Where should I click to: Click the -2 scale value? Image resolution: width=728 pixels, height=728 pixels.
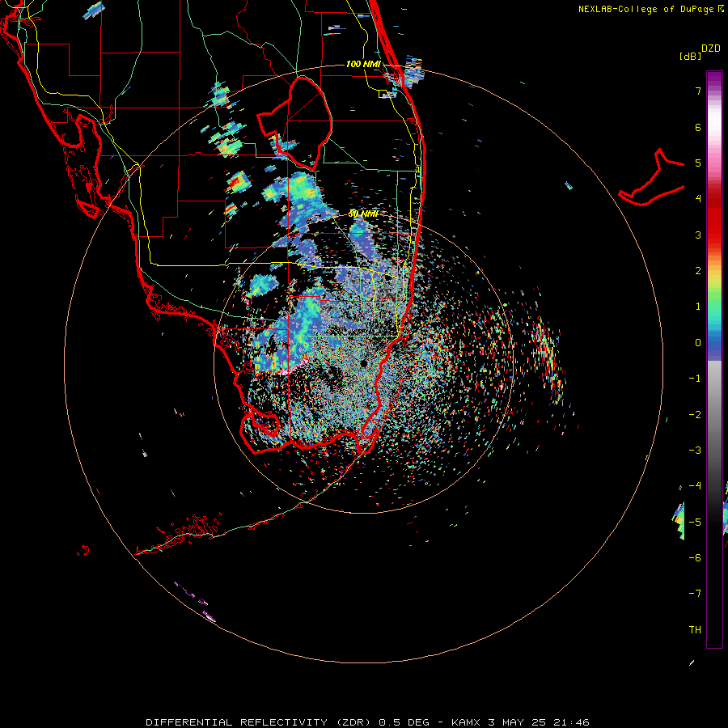pos(695,415)
